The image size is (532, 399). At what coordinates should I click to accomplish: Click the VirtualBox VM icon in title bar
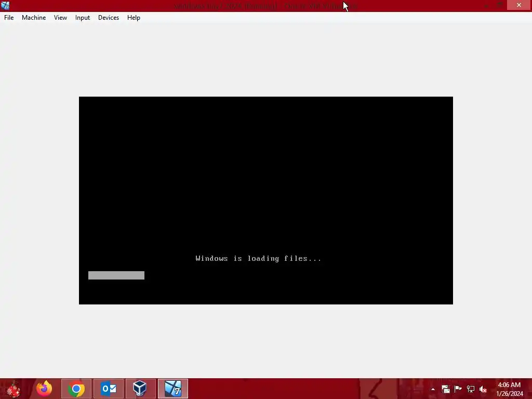coord(5,5)
